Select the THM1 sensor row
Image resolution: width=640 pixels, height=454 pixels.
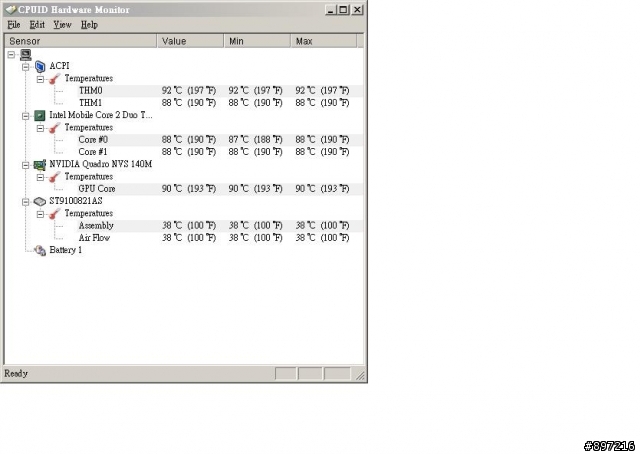(x=220, y=103)
